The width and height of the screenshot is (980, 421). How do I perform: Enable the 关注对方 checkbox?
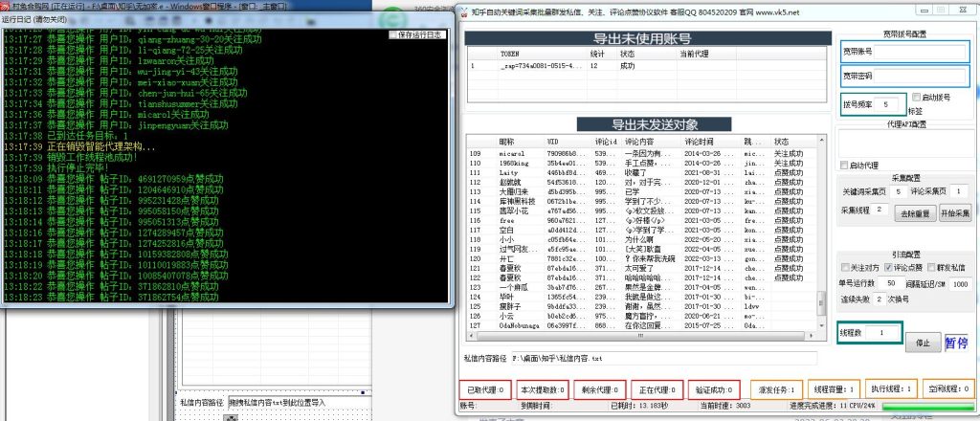point(846,267)
